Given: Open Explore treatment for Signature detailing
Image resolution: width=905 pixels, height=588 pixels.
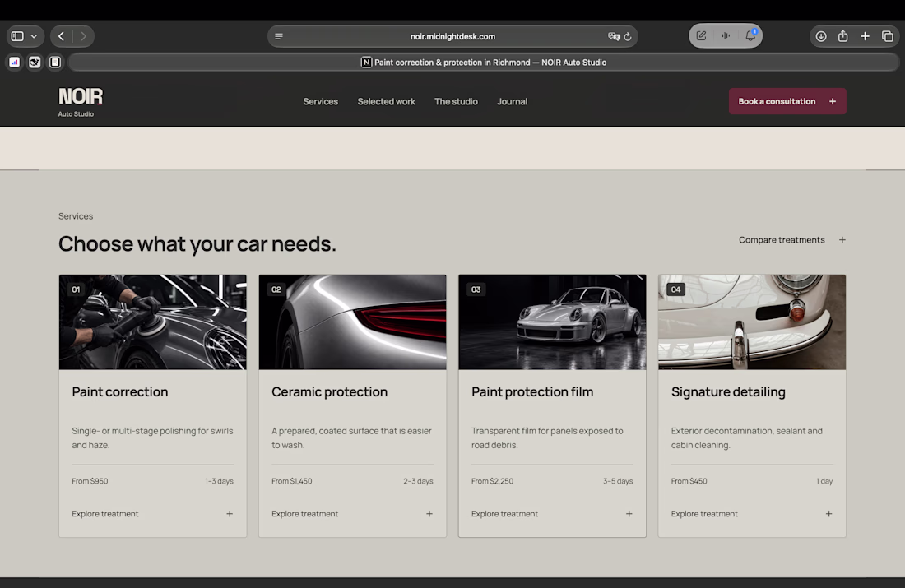Looking at the screenshot, I should point(751,513).
